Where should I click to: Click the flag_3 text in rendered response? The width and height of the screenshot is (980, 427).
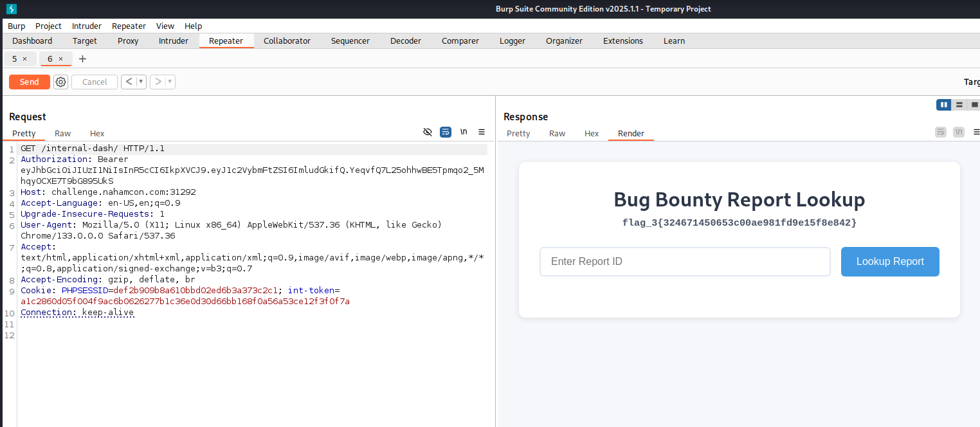[740, 223]
